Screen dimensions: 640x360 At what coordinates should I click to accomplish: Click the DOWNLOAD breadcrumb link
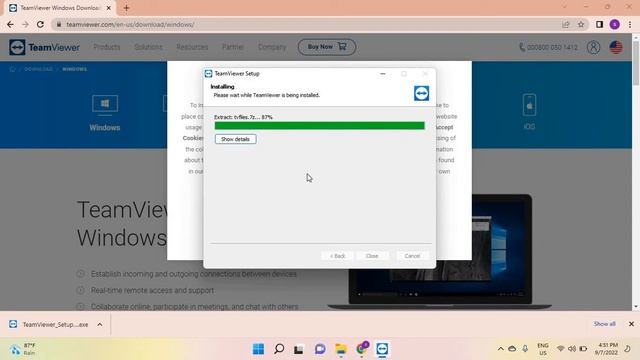click(x=38, y=69)
